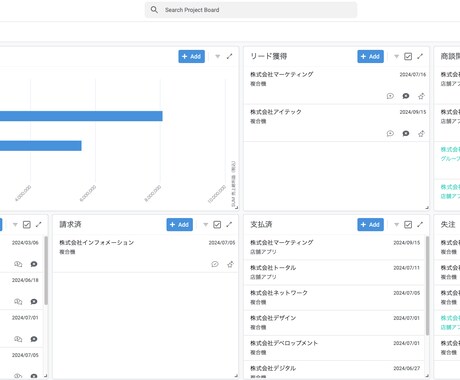460x380 pixels.
Task: Open the chat bubble on the 2024/07/16 株式会社マーケティング card
Action: click(x=406, y=96)
